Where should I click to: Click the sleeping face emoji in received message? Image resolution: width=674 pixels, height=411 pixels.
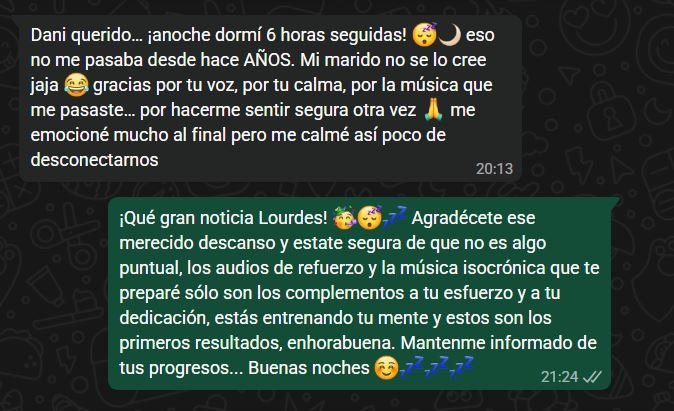pos(424,34)
